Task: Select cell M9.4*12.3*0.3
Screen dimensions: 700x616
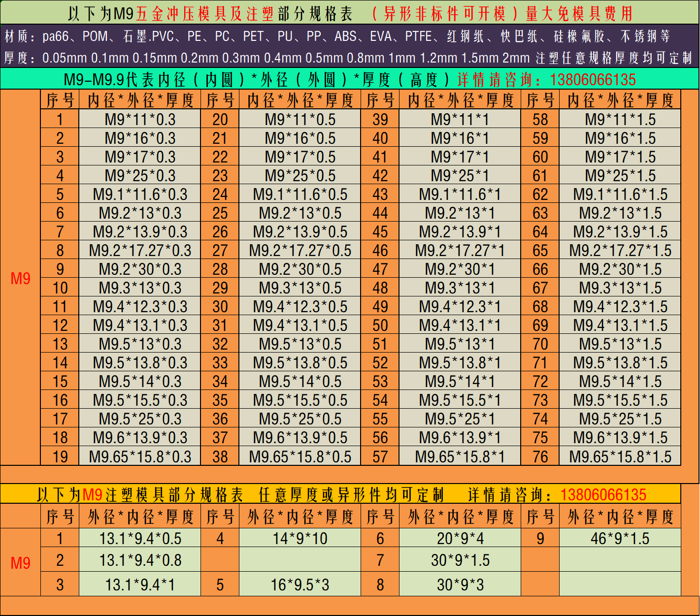Action: pos(140,306)
